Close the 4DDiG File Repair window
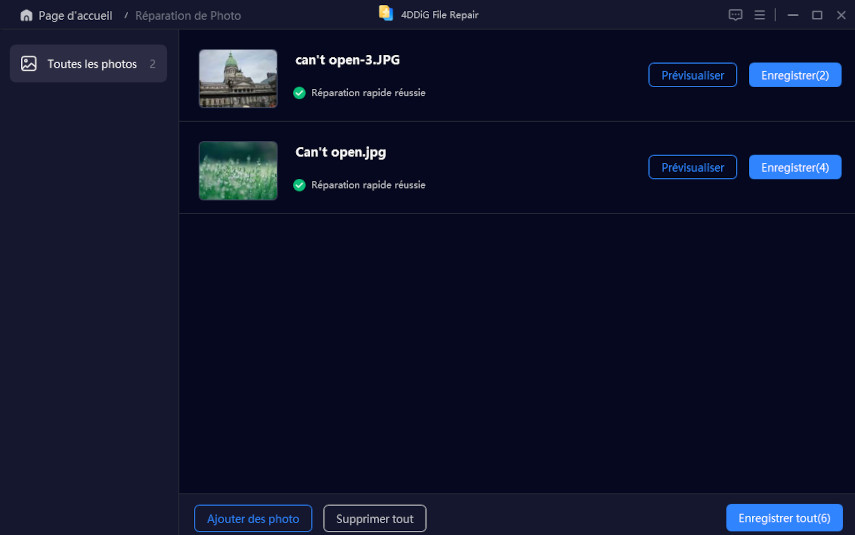 (841, 15)
